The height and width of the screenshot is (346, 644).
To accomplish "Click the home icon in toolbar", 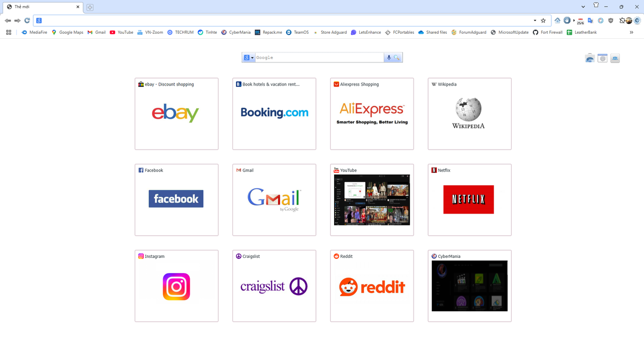I will click(557, 21).
